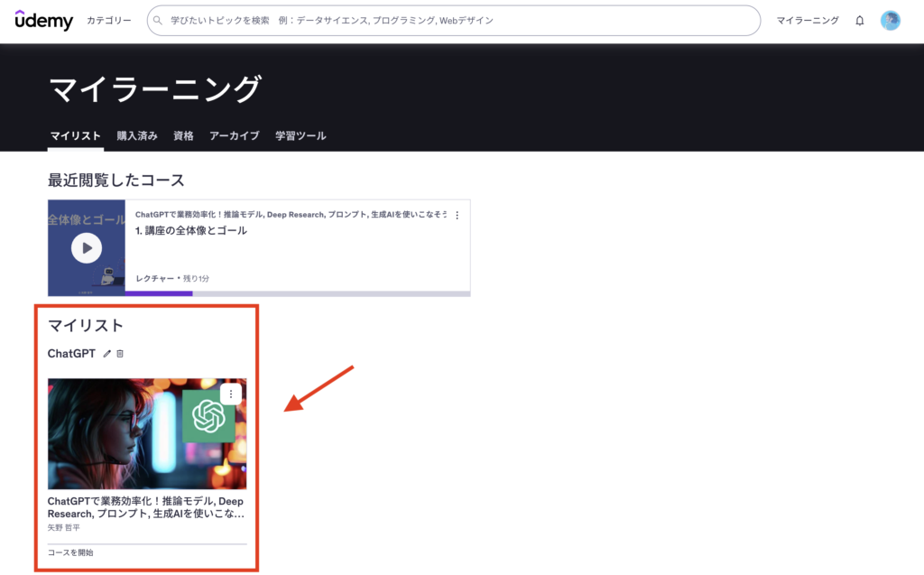Focus the course topic search field

[x=454, y=21]
